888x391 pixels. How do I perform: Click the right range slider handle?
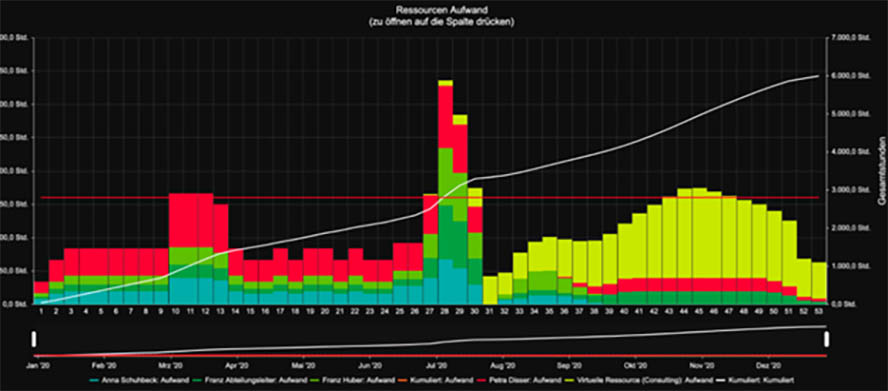click(827, 339)
